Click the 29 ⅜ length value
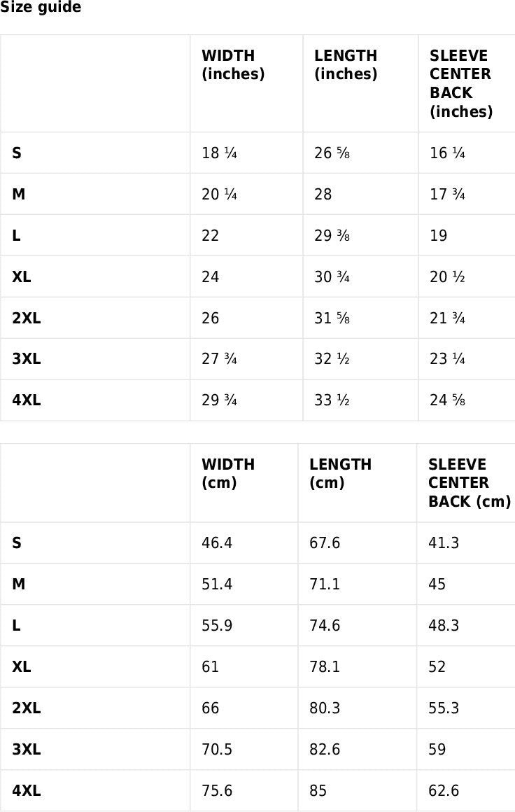Viewport: 515px width, 812px height. pyautogui.click(x=332, y=236)
